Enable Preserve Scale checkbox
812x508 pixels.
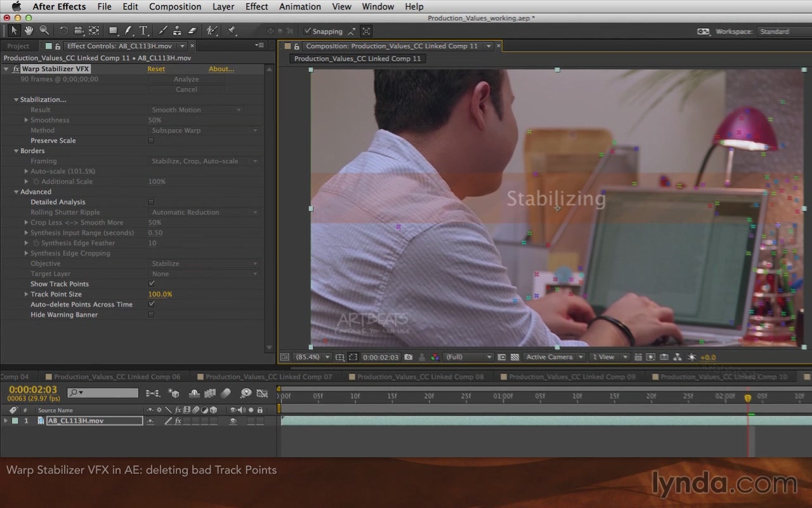pyautogui.click(x=151, y=140)
